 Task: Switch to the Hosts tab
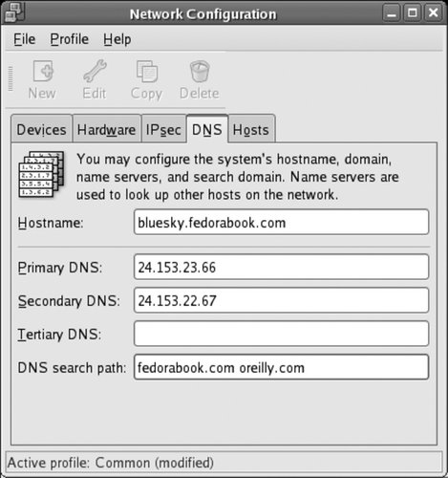[x=251, y=129]
